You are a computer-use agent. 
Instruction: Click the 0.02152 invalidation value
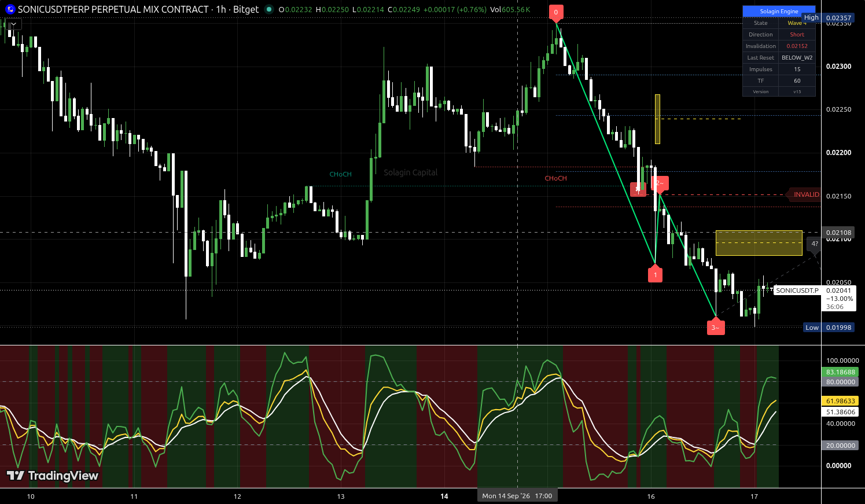[x=797, y=46]
